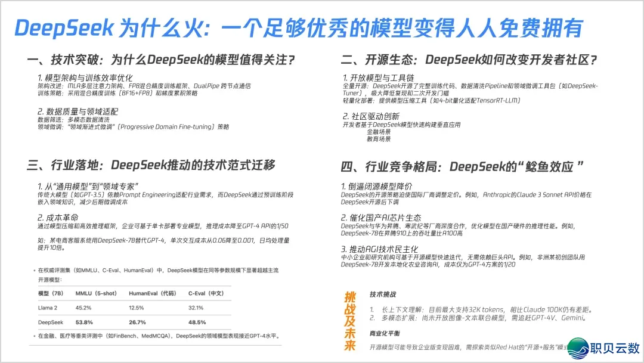The width and height of the screenshot is (644, 363).
Task: Select subheading "1. 模型架构与训练效率优化"
Action: coord(85,77)
